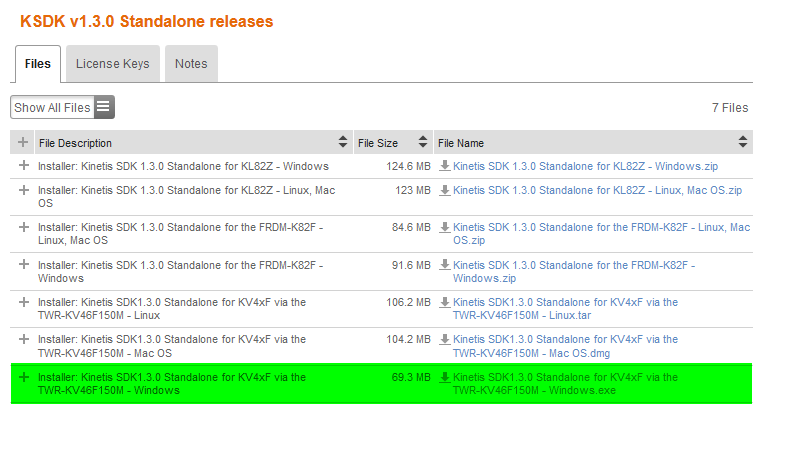The image size is (806, 450).
Task: Expand all rows with header plus icon
Action: point(23,142)
